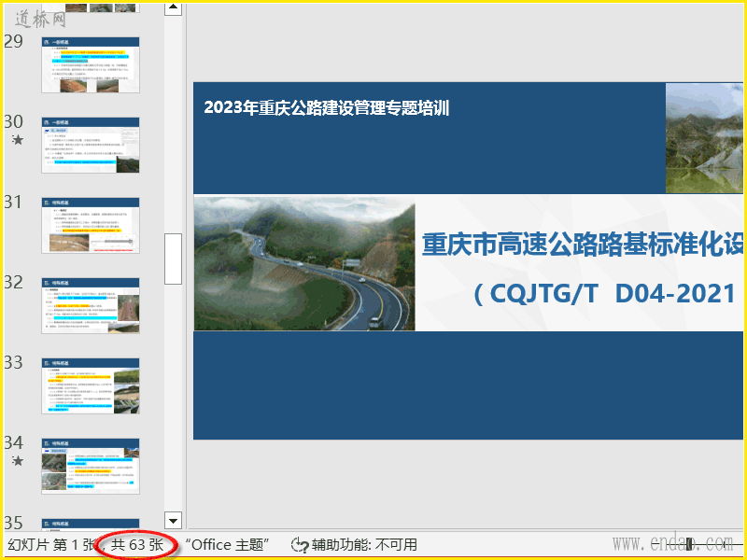
Task: Click the accessibility checker status icon
Action: (300, 544)
